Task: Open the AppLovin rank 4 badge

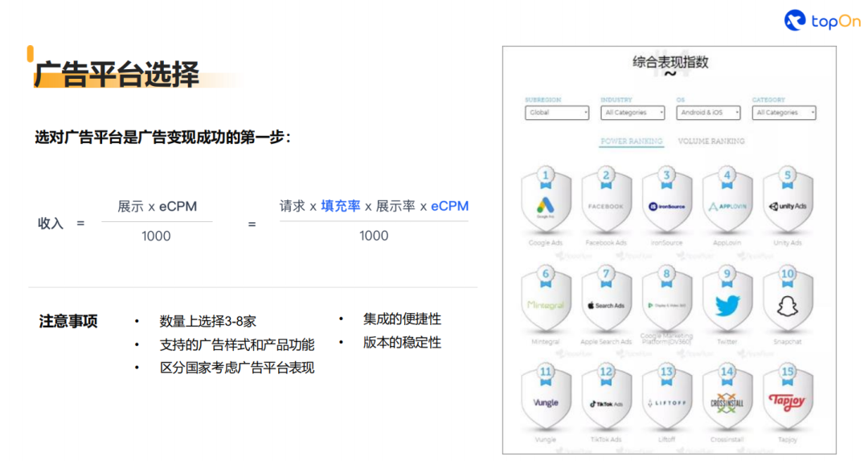Action: 727,200
